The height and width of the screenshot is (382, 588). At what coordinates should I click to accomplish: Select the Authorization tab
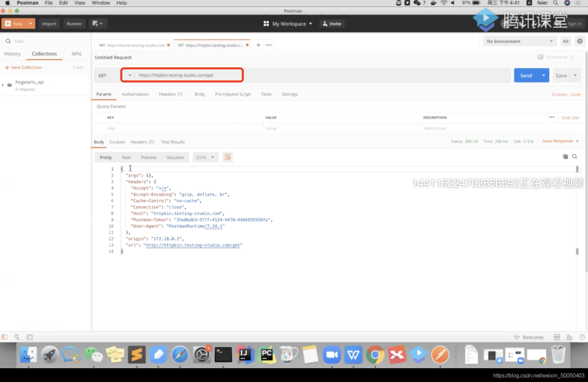(135, 94)
